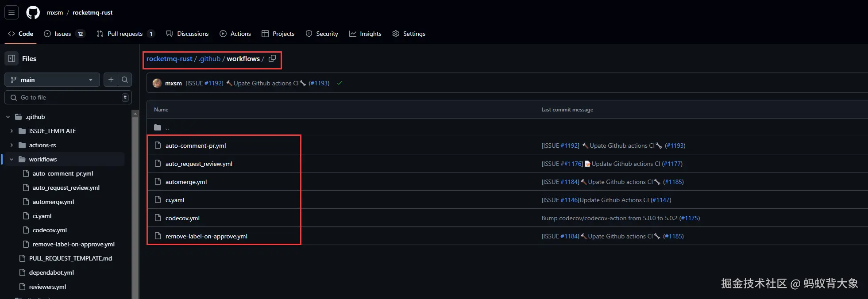View the green check commit status
The image size is (868, 299).
click(339, 83)
